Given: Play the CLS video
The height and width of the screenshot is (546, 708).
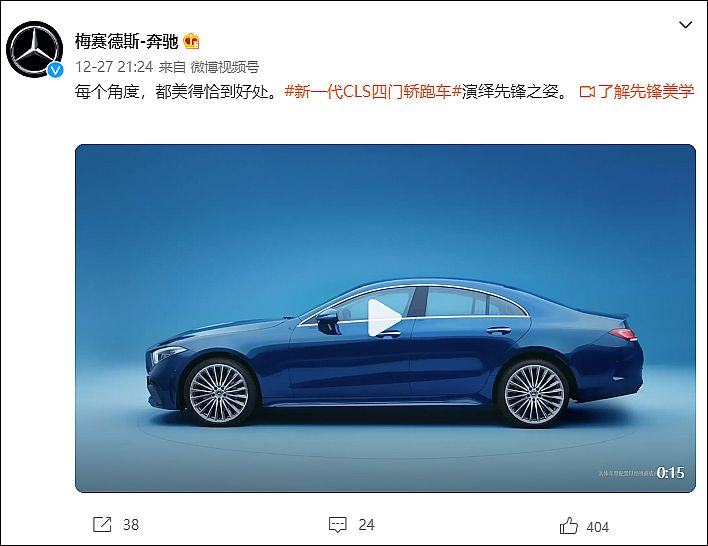Looking at the screenshot, I should [384, 317].
